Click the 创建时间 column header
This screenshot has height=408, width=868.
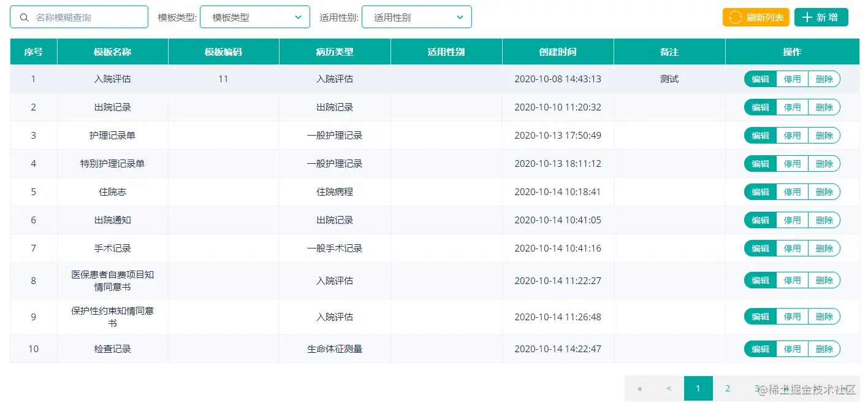pos(558,52)
